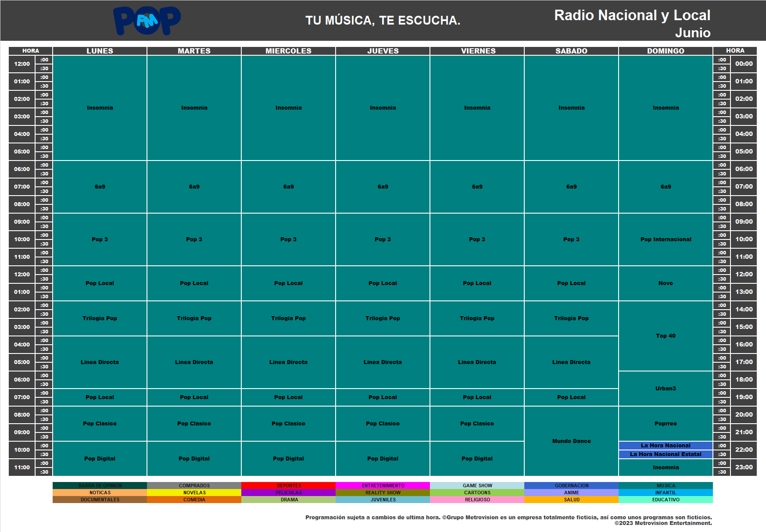Click Mundo Dance on Sabado
This screenshot has height=532, width=766.
[571, 441]
